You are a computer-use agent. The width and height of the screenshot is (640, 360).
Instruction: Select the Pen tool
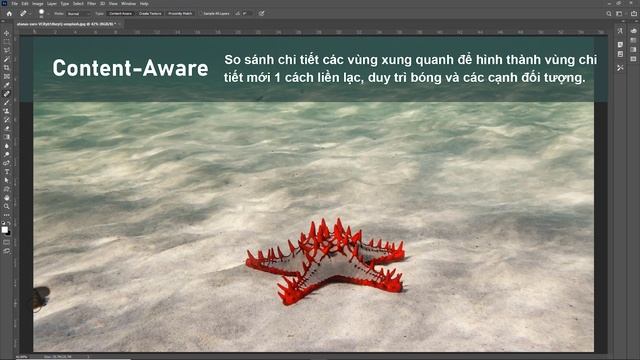(x=7, y=163)
